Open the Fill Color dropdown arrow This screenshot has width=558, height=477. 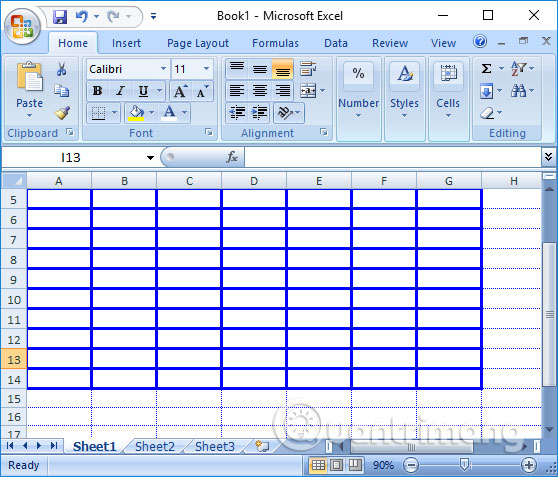coord(151,113)
